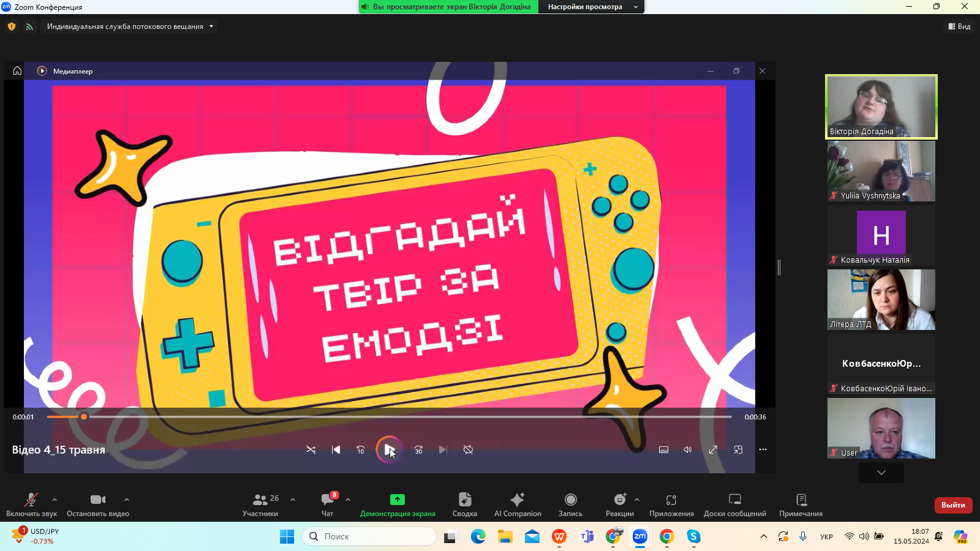
Task: Click the red Выйти leave button
Action: [x=953, y=505]
